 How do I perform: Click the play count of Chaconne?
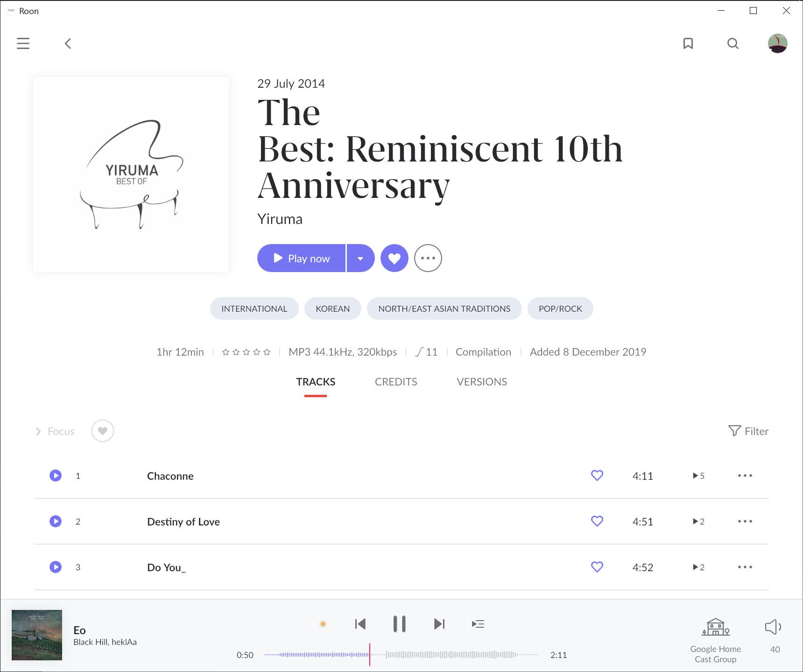[698, 476]
